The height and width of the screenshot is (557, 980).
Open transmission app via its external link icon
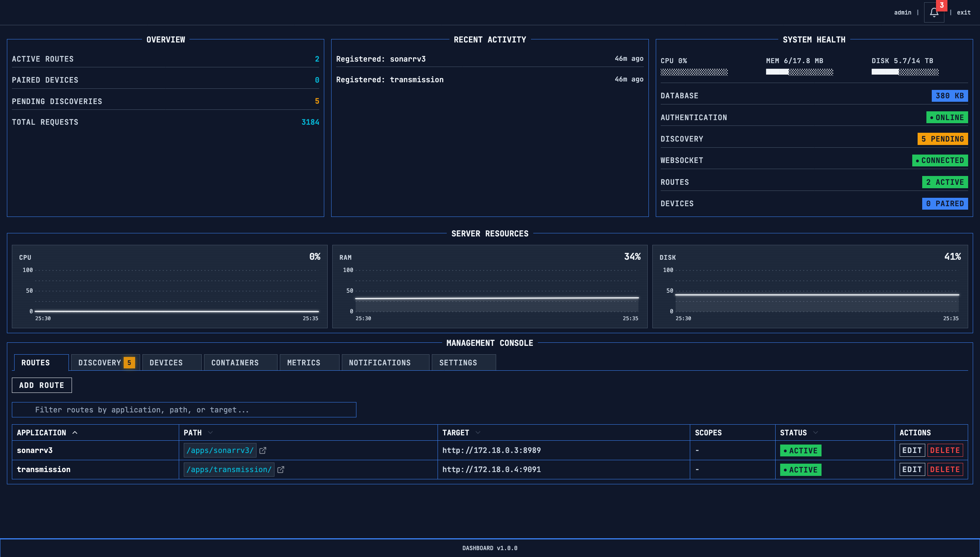pyautogui.click(x=281, y=469)
